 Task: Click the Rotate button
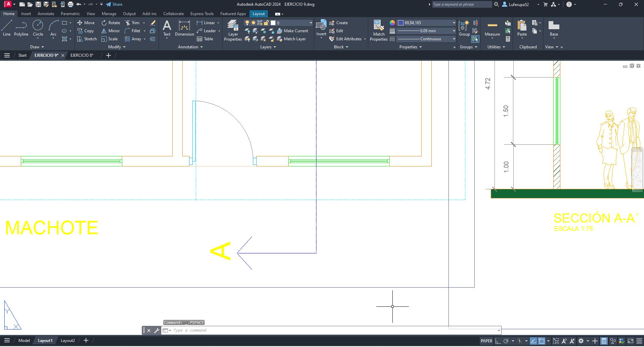click(x=111, y=23)
